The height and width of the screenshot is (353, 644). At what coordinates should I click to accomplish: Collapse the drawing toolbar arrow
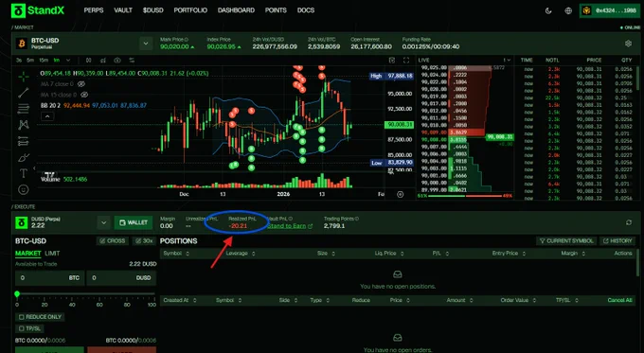(34, 168)
